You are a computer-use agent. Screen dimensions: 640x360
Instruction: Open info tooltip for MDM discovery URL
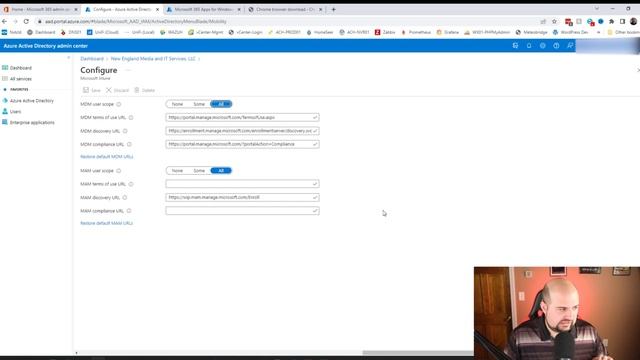pyautogui.click(x=125, y=131)
